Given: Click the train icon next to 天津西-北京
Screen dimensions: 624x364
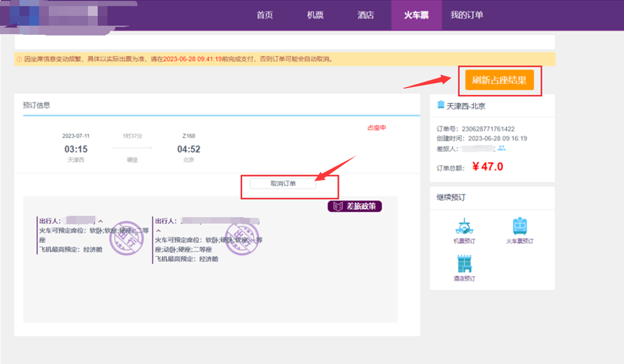Looking at the screenshot, I should (x=440, y=105).
